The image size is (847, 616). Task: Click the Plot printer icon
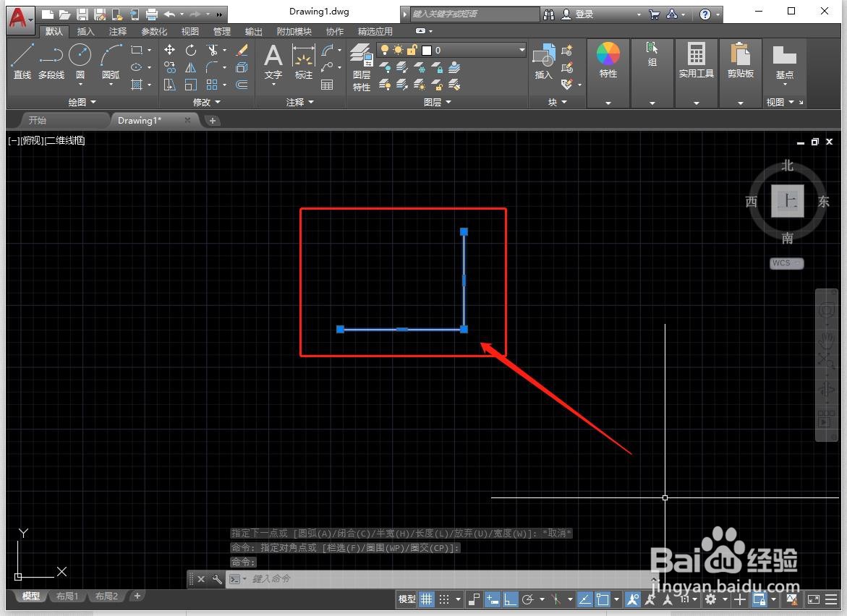pyautogui.click(x=152, y=14)
